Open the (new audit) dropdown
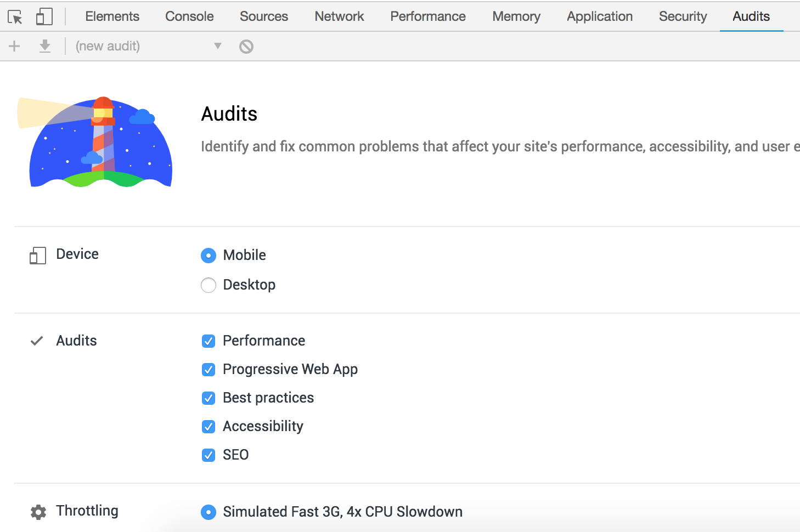The width and height of the screenshot is (800, 532). click(149, 46)
